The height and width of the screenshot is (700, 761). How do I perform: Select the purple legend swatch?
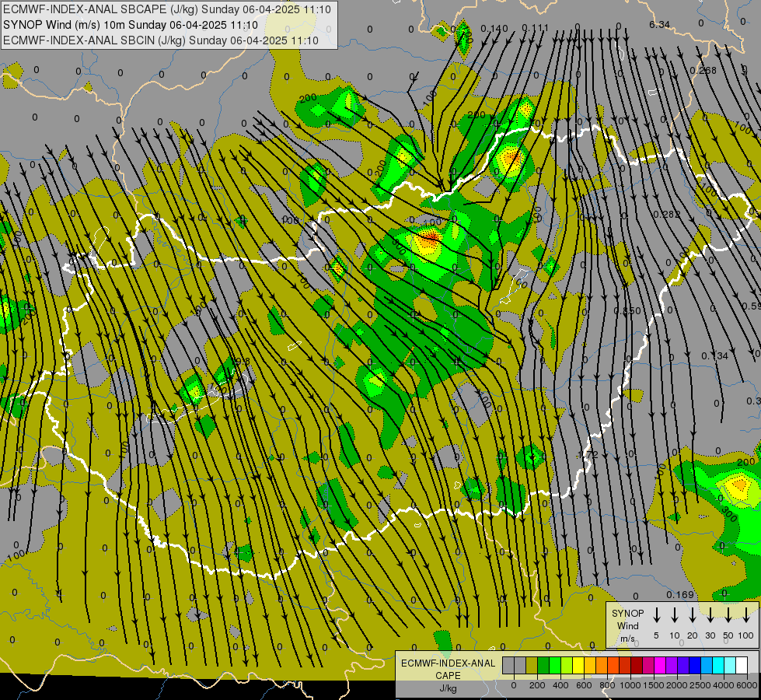[x=672, y=666]
